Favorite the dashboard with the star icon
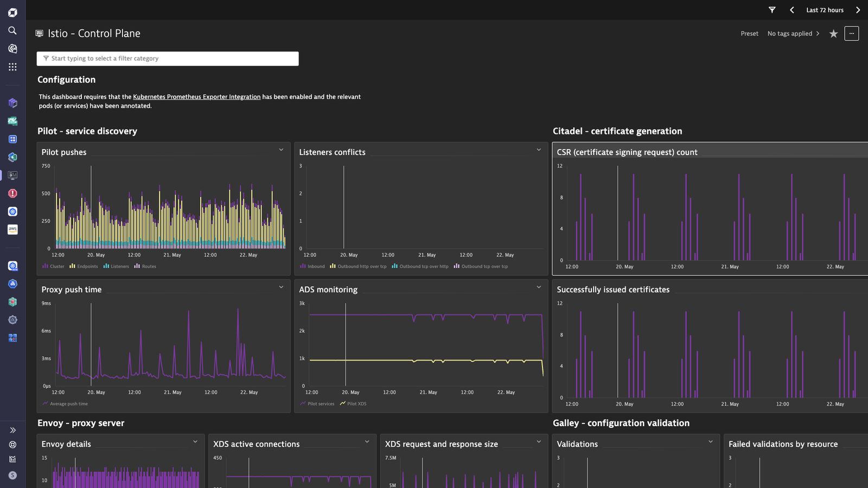The height and width of the screenshot is (488, 868). (833, 34)
